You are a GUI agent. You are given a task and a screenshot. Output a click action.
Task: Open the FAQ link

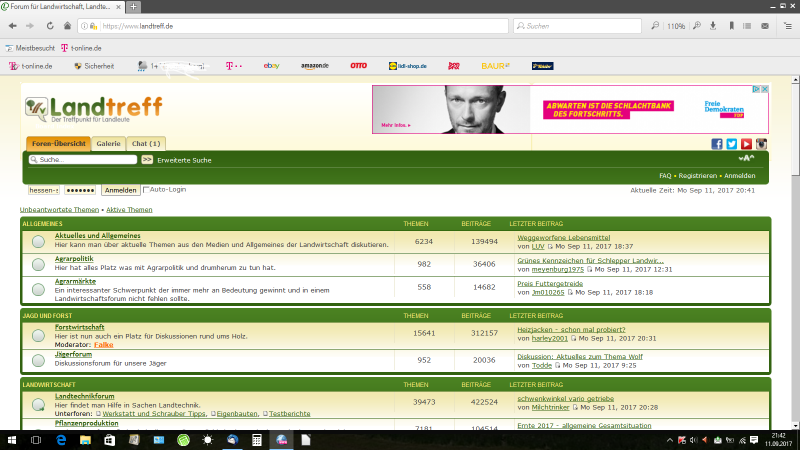[665, 176]
